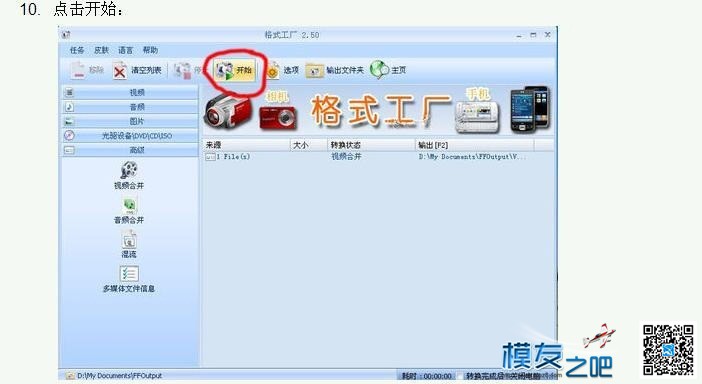Open the 皮肤 skin menu
Viewport: 702px width, 384px height.
pyautogui.click(x=101, y=50)
